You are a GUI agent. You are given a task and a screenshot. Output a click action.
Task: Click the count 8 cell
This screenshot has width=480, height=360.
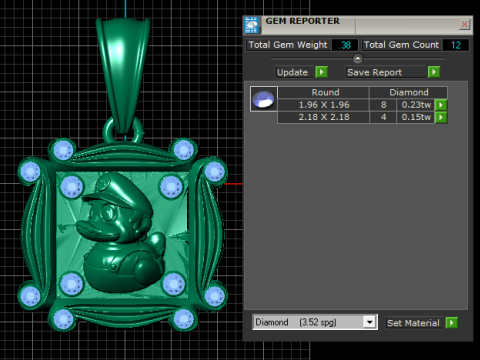point(383,105)
